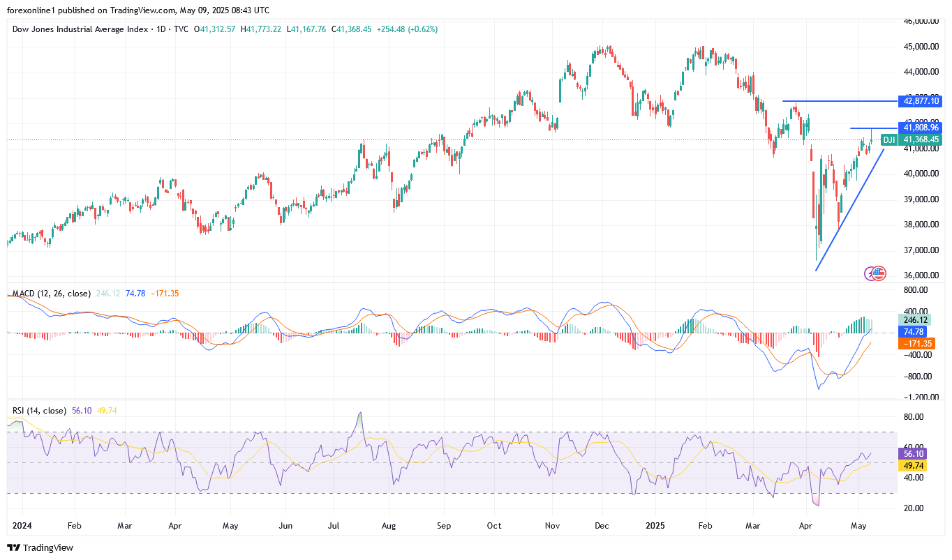Click the TradingView logo at bottom left
952x560 pixels.
40,547
